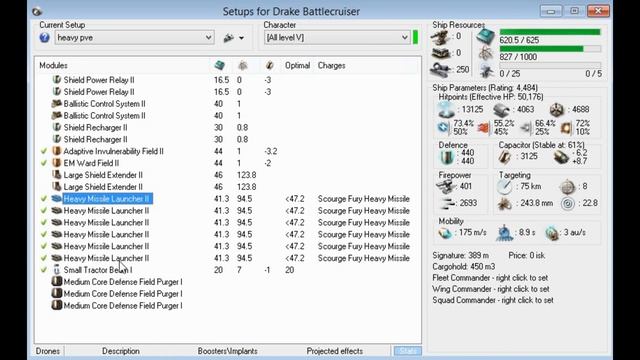This screenshot has height=360, width=640.
Task: Sort by CPU column header icon
Action: coord(220,65)
